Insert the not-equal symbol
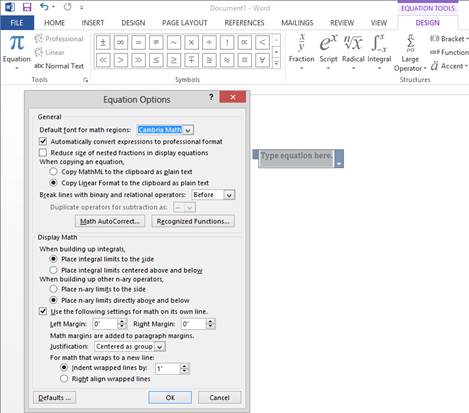Image resolution: width=469 pixels, height=413 pixels. (156, 42)
